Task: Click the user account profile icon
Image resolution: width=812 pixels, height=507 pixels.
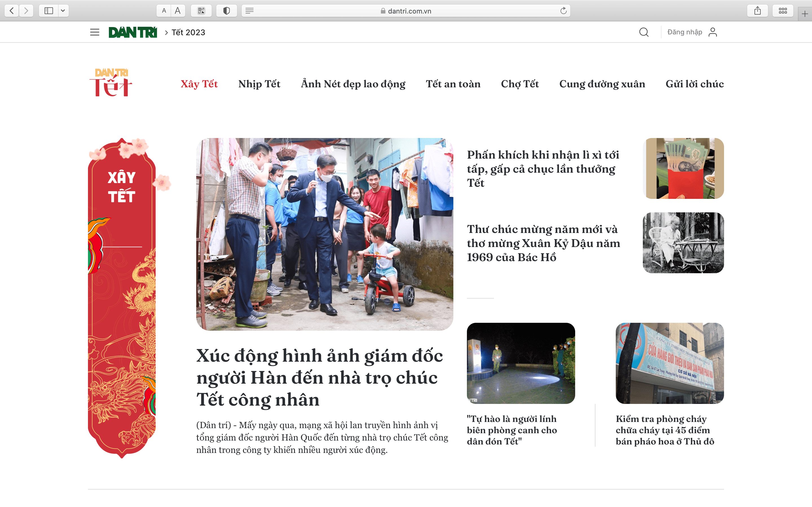Action: coord(712,32)
